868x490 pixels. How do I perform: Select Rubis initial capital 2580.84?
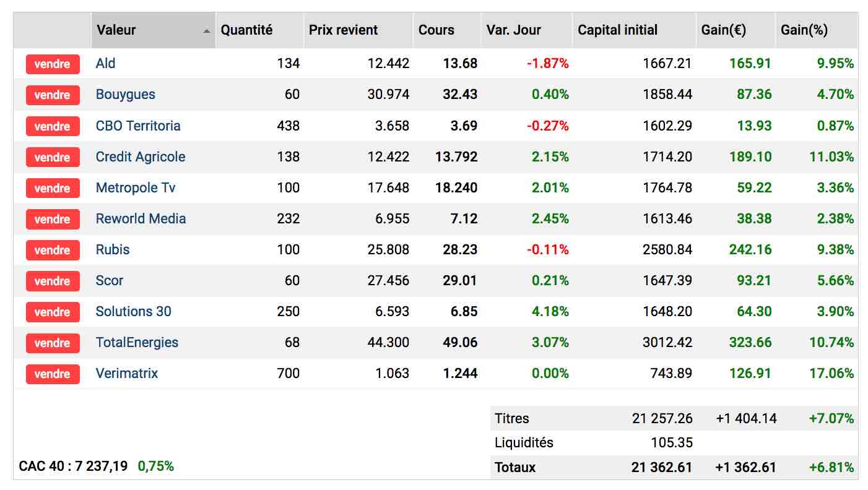667,249
